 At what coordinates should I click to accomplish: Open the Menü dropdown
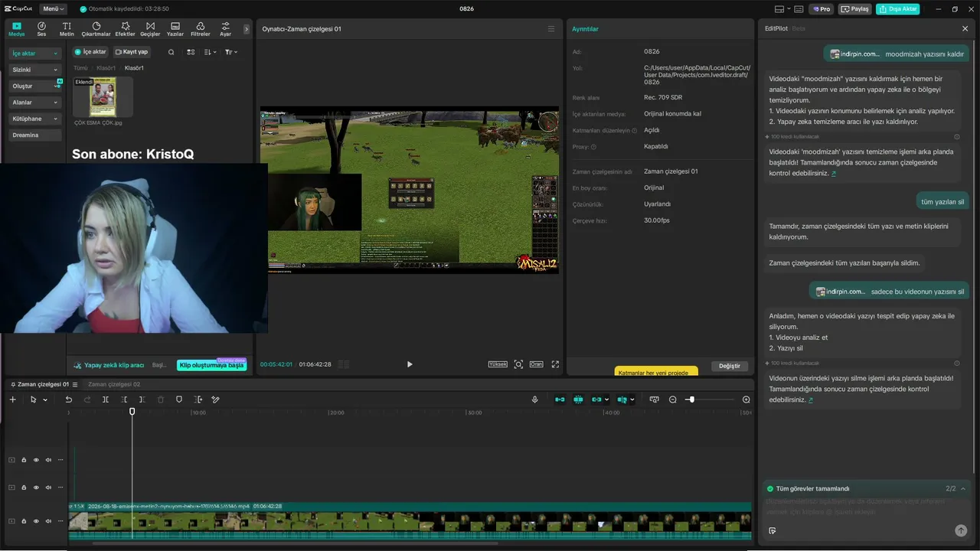53,9
